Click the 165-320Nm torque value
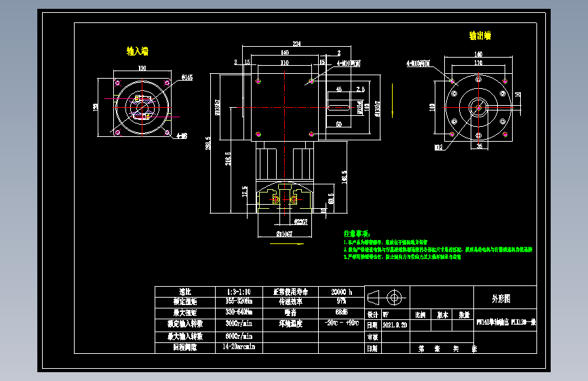588x381 pixels. pos(239,302)
